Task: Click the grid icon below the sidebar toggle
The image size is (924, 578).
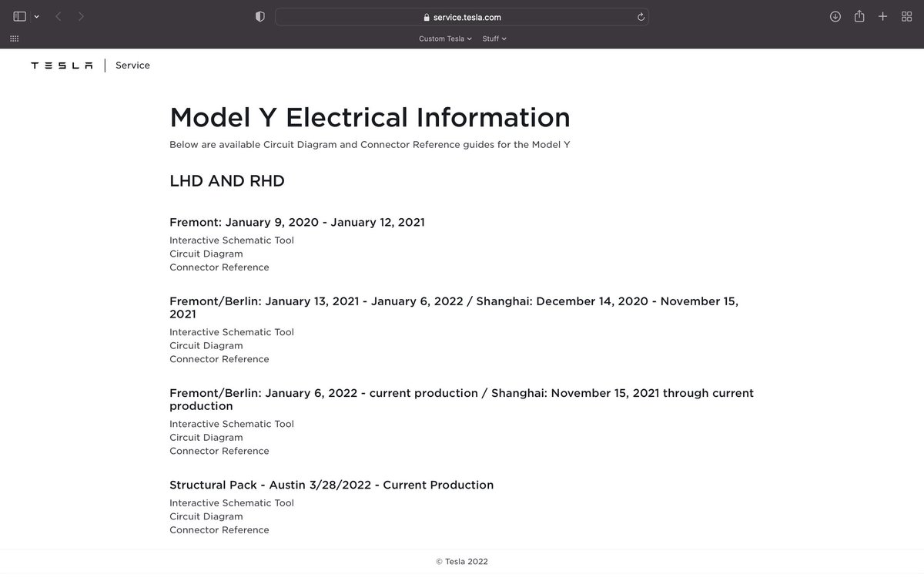Action: [x=14, y=38]
